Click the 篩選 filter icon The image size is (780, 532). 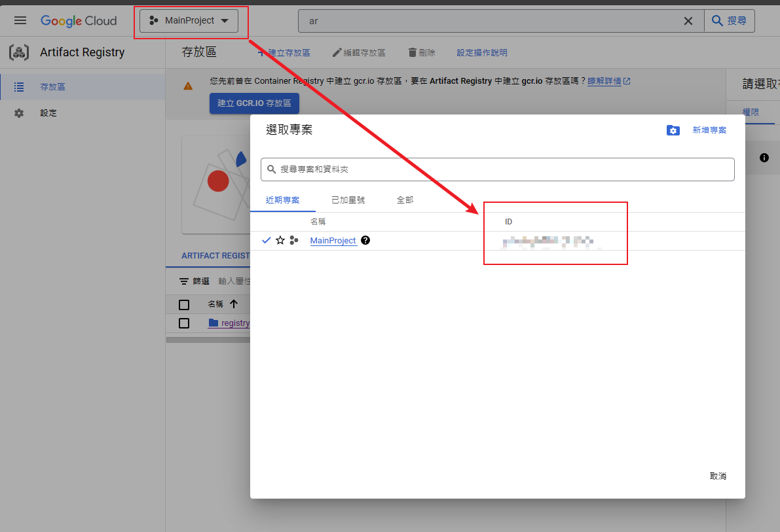tap(184, 281)
